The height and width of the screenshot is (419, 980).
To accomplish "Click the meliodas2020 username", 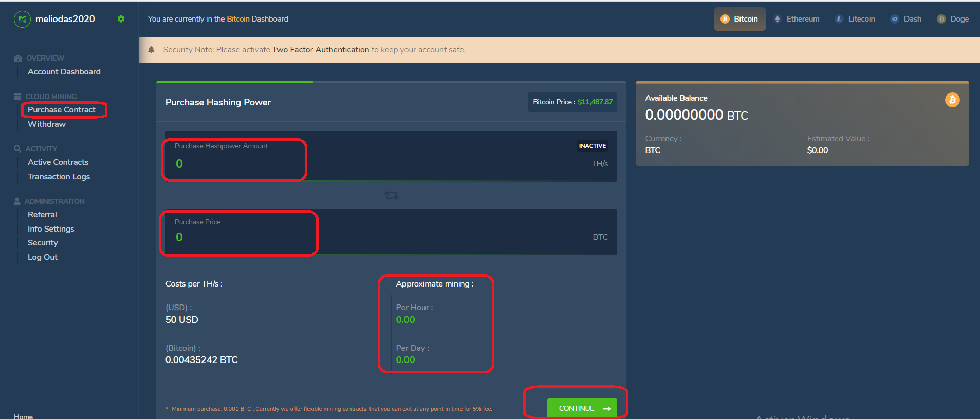I will pyautogui.click(x=65, y=19).
